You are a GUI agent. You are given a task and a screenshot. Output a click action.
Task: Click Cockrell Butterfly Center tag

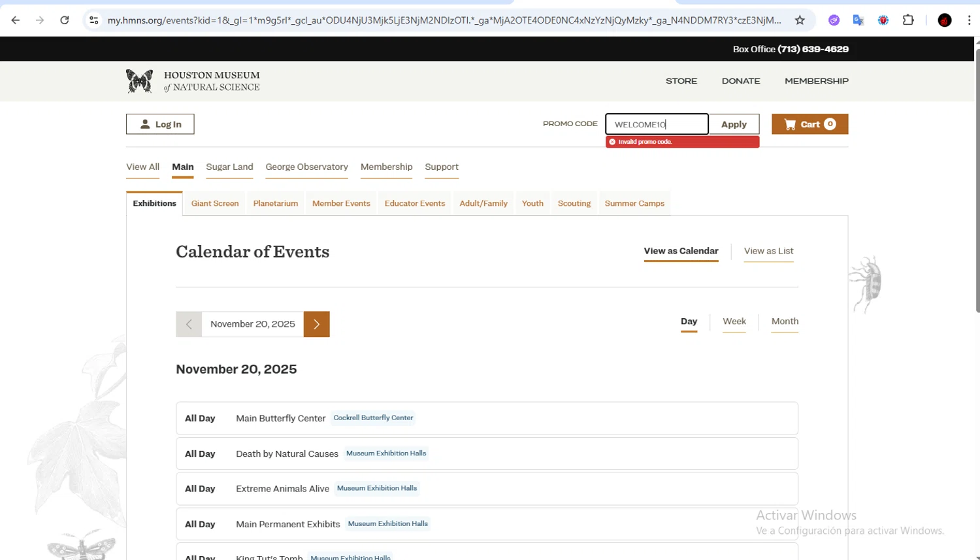(x=373, y=418)
